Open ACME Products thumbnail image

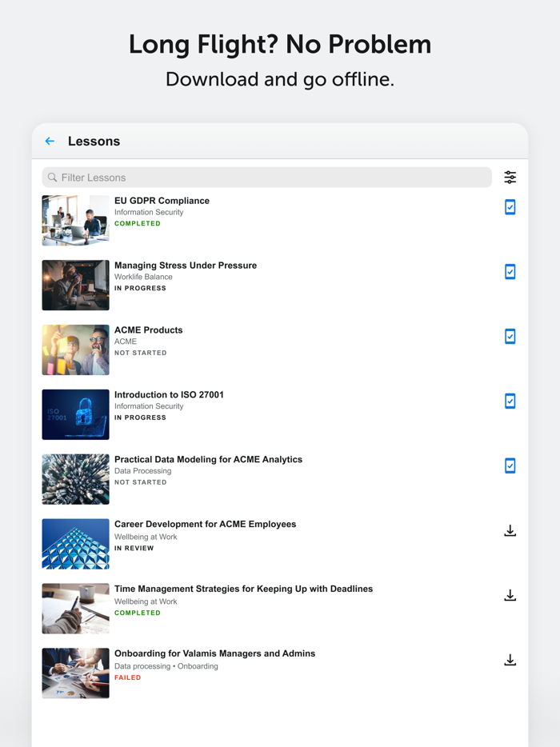[75, 350]
